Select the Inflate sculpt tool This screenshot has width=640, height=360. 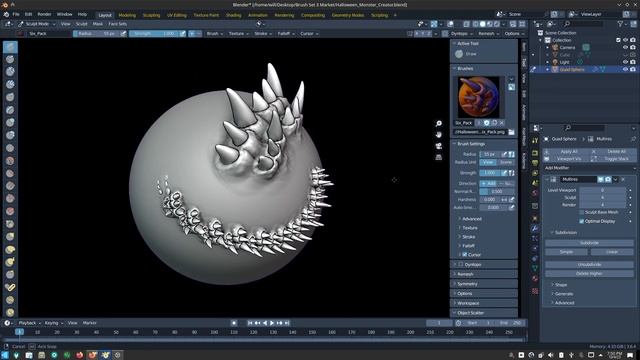[10, 122]
